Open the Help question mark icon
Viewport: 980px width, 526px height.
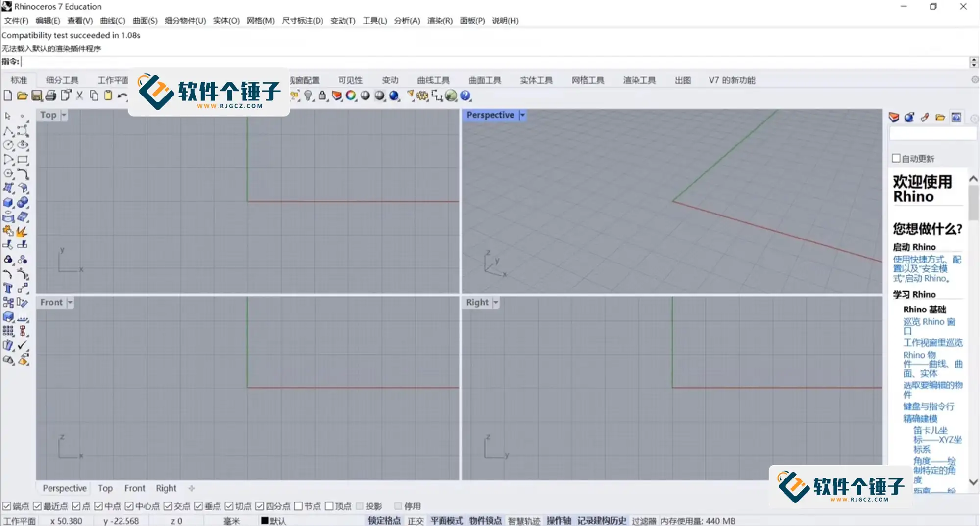465,96
